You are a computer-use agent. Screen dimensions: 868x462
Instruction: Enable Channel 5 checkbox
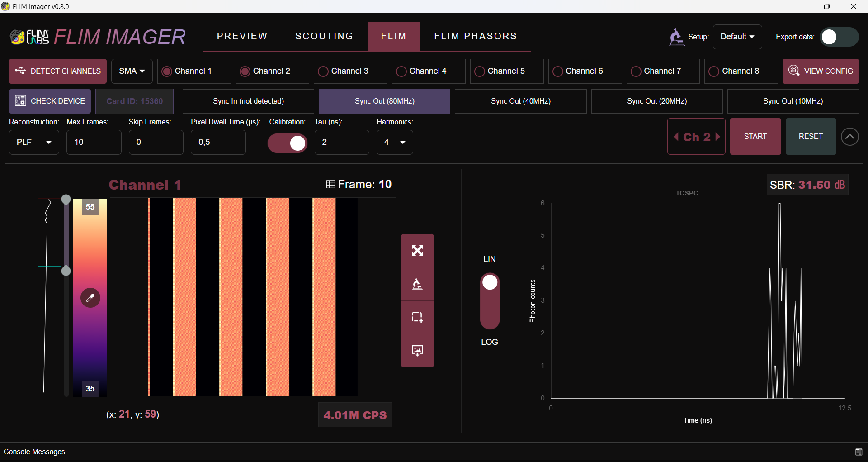coord(480,71)
